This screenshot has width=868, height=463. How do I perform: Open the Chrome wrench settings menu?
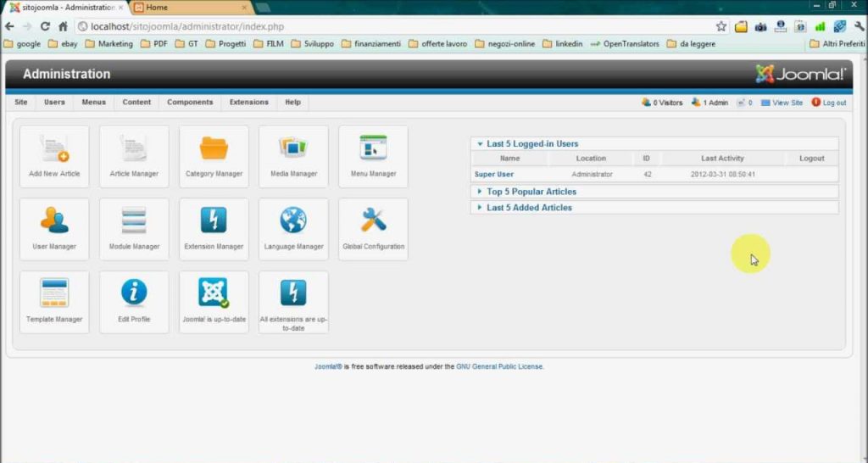pyautogui.click(x=860, y=26)
